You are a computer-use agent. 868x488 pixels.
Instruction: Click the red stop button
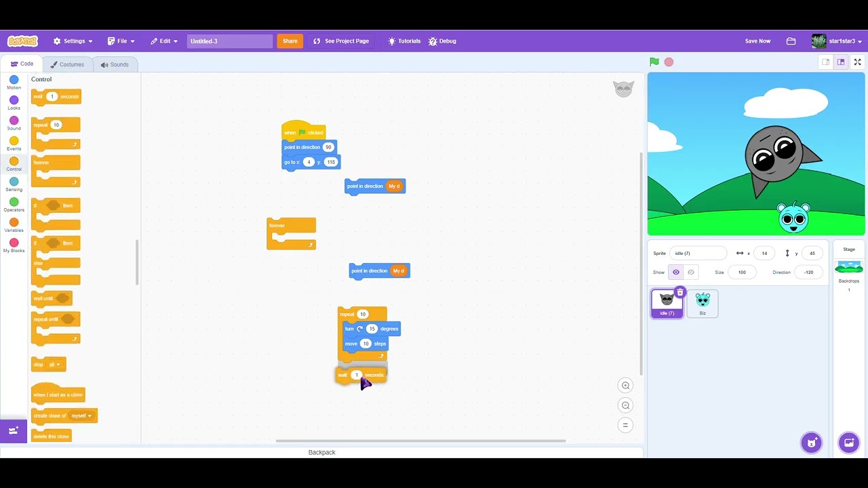click(669, 62)
